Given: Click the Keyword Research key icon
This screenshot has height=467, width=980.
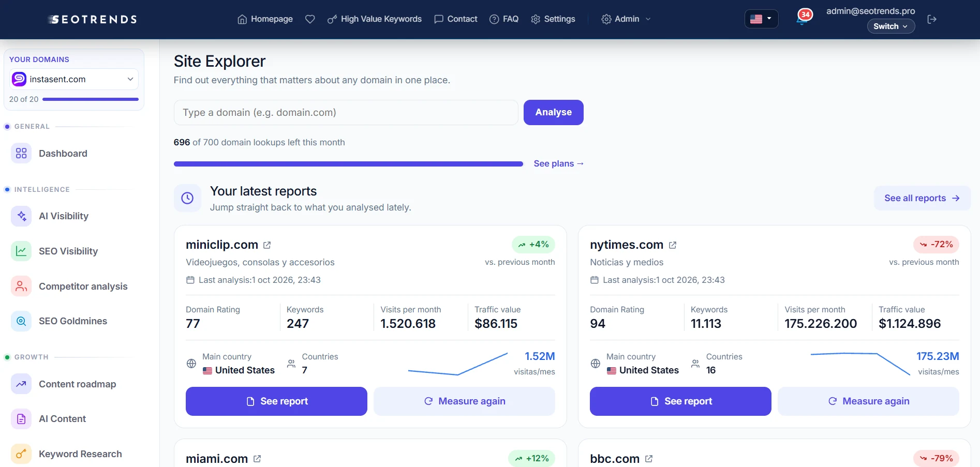Looking at the screenshot, I should (21, 454).
